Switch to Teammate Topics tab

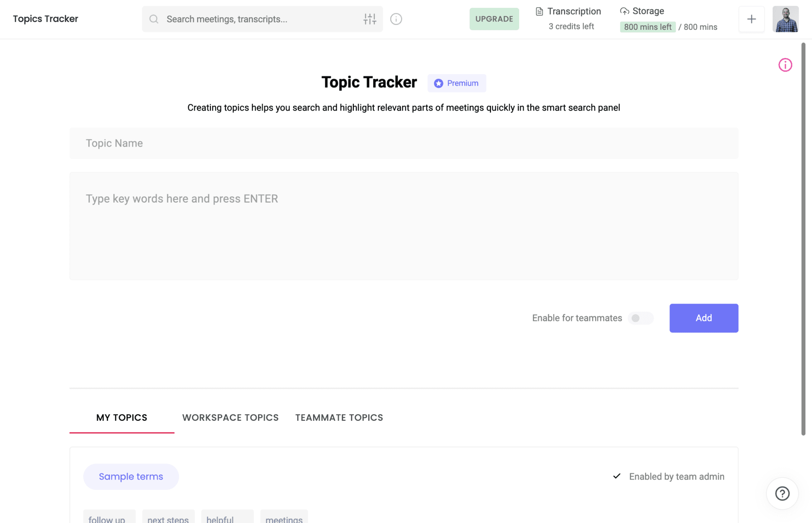click(339, 417)
